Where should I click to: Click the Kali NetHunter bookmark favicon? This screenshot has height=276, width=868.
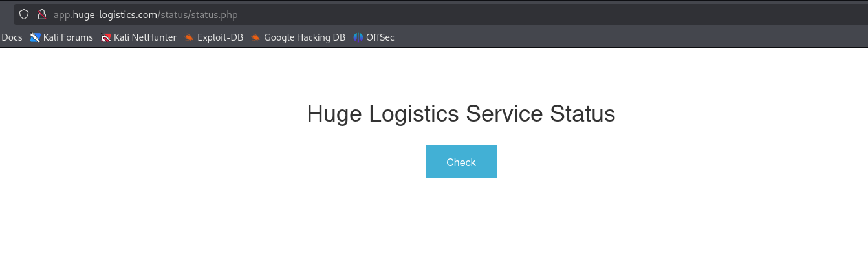[x=106, y=37]
